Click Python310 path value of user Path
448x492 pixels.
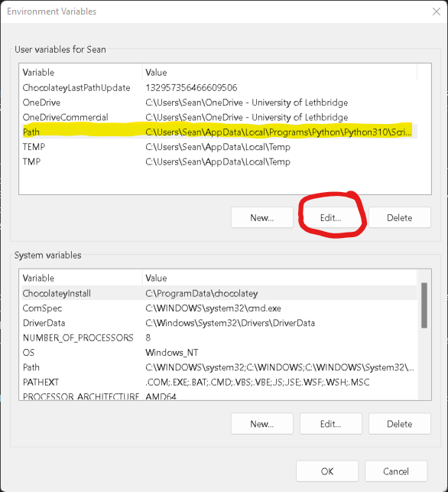pos(279,132)
